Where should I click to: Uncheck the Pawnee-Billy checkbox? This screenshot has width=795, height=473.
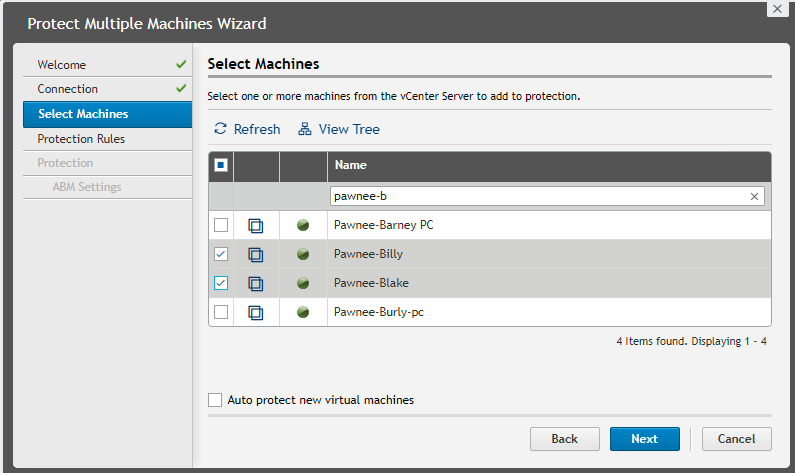click(221, 254)
